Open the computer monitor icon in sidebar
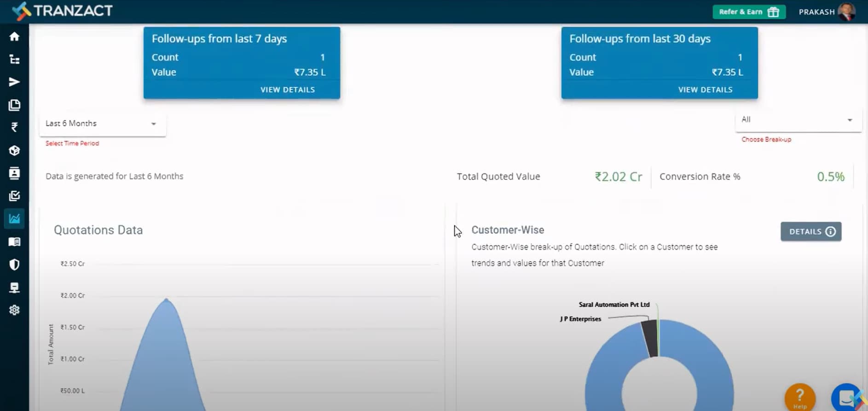 [x=14, y=288]
